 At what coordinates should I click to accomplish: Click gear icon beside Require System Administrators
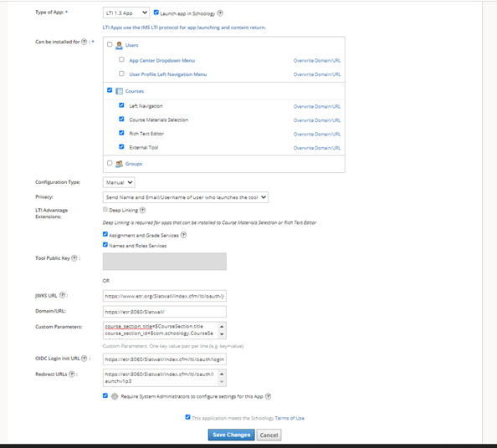115,396
